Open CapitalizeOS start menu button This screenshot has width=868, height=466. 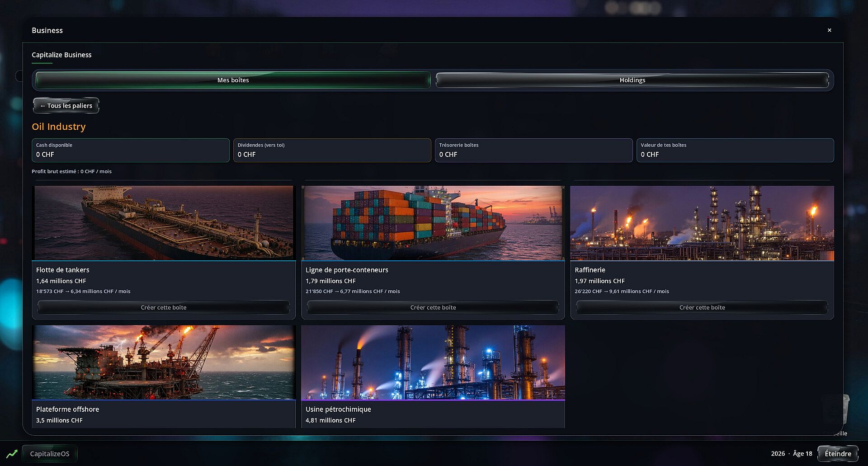pos(50,453)
